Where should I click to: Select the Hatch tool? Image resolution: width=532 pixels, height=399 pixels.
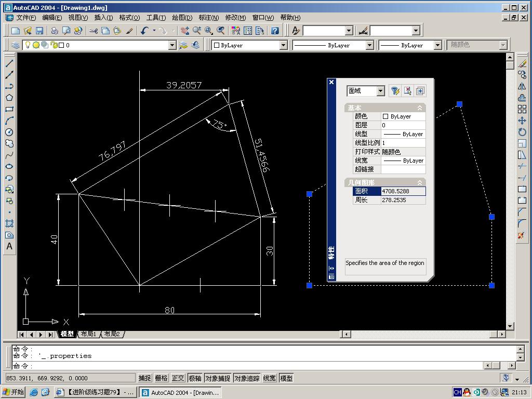tap(9, 223)
